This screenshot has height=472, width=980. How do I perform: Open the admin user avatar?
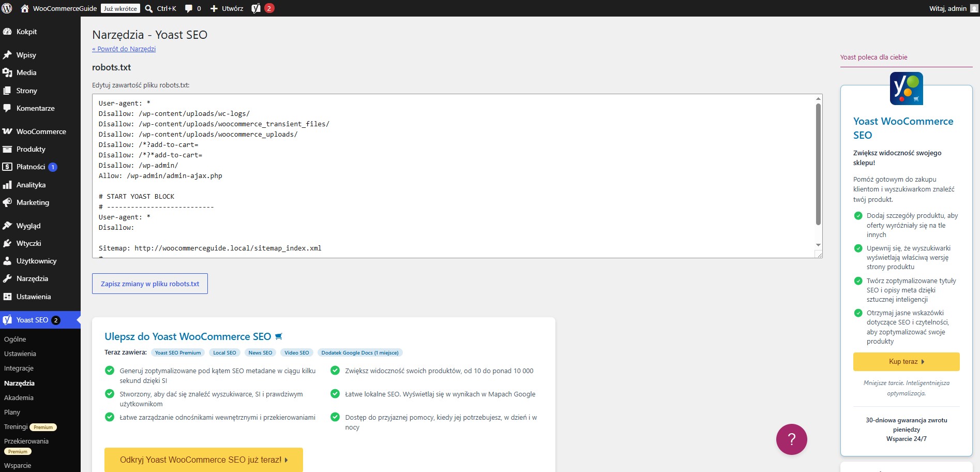(x=974, y=8)
